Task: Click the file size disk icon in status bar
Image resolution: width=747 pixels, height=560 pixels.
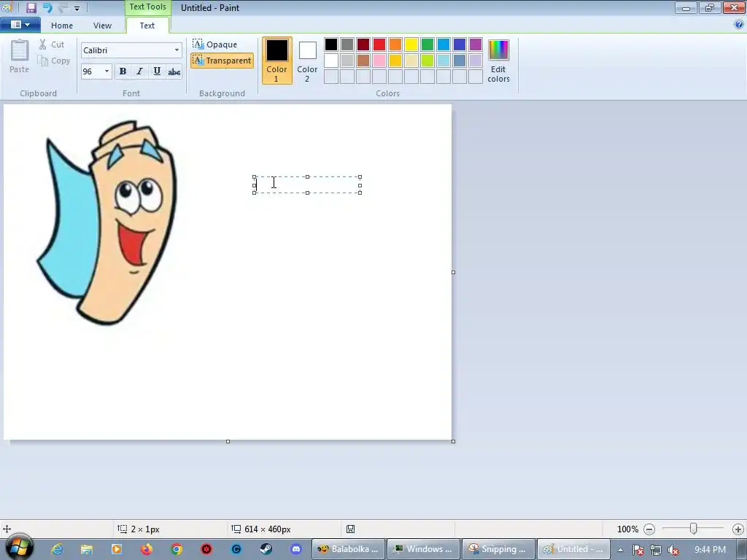Action: click(351, 529)
